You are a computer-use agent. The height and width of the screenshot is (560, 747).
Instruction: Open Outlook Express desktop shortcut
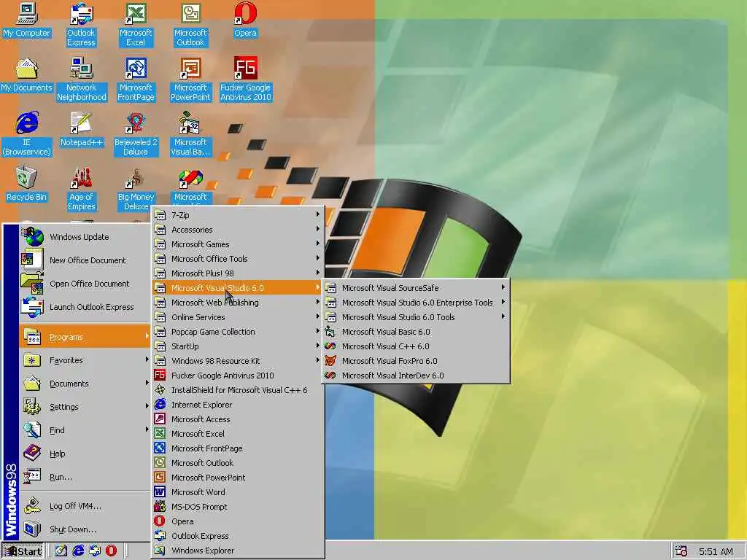coord(81,25)
